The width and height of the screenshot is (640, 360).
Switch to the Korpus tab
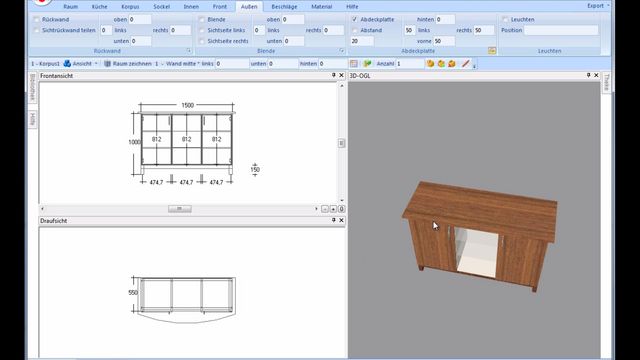(130, 7)
